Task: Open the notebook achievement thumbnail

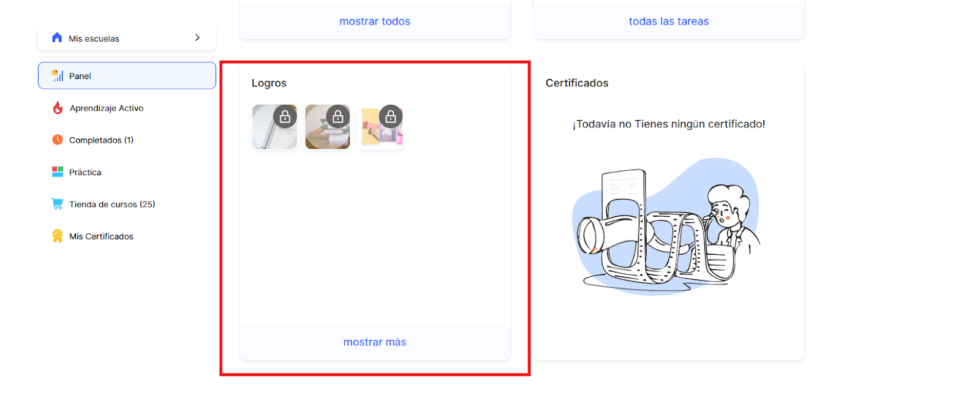Action: click(274, 127)
